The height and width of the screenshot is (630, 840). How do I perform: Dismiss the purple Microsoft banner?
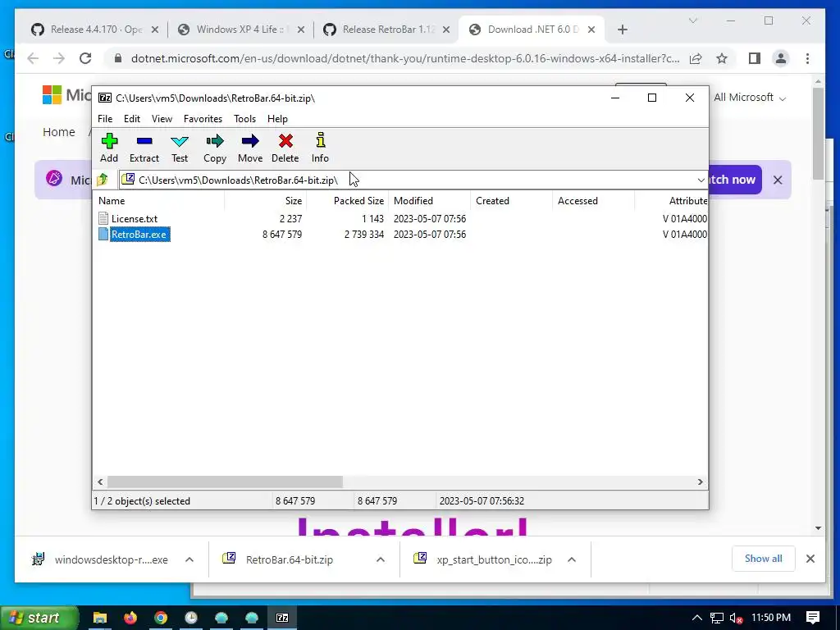(778, 180)
